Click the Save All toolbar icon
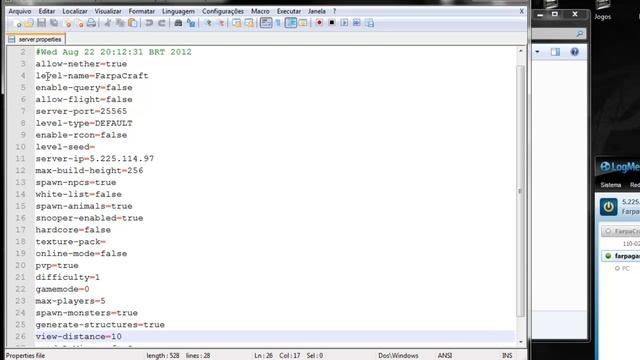This screenshot has width=640, height=360. (x=54, y=23)
